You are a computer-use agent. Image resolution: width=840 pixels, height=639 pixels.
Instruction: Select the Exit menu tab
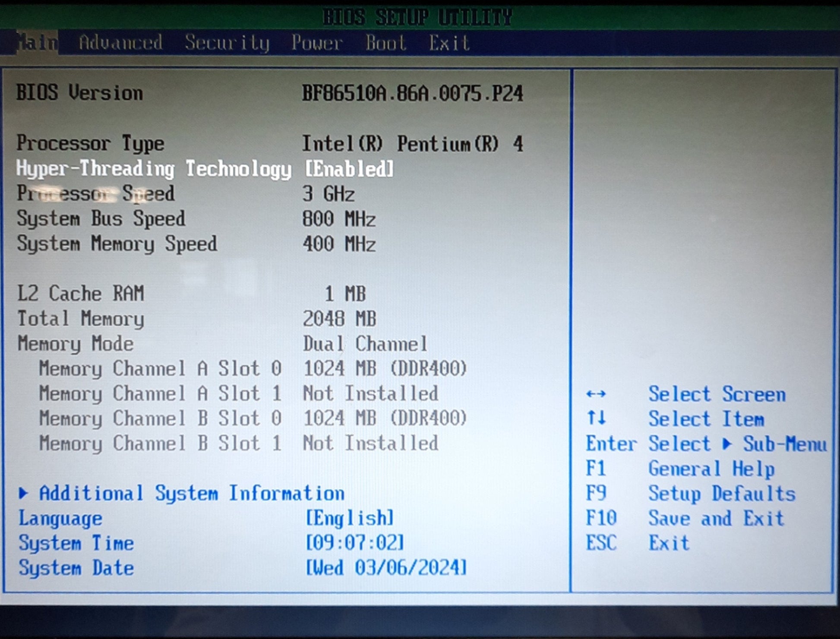pyautogui.click(x=449, y=43)
